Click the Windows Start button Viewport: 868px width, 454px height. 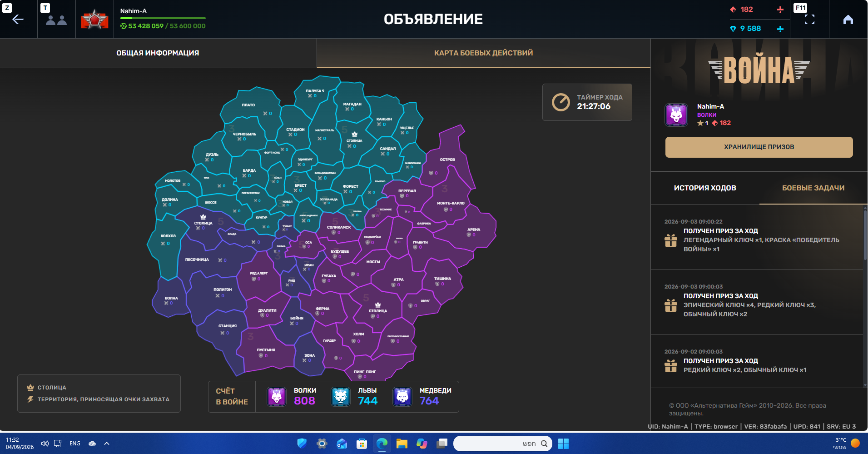[563, 444]
